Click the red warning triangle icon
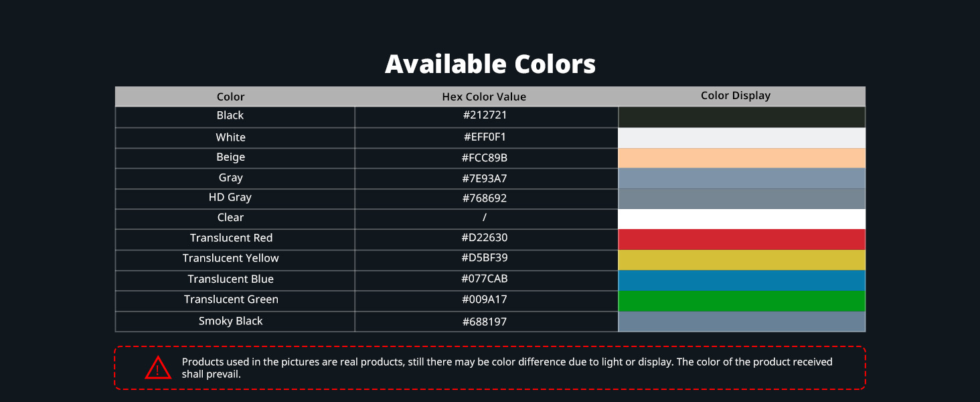The height and width of the screenshot is (402, 980). (x=158, y=368)
